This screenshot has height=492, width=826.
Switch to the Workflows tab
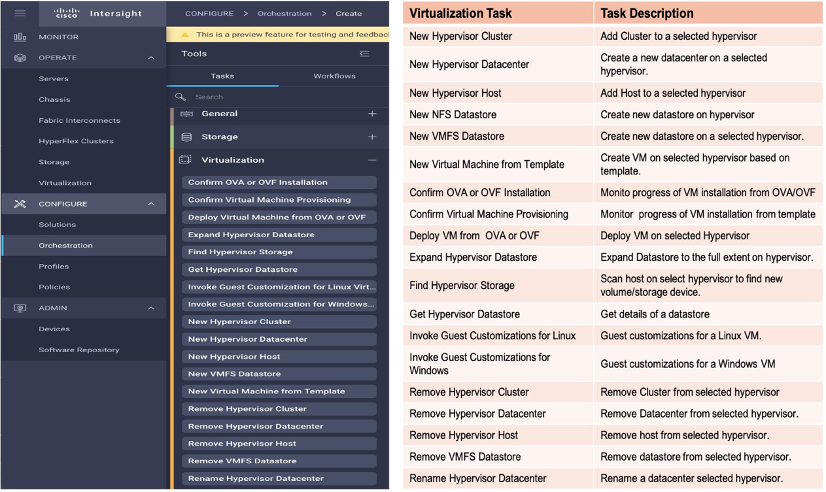click(x=335, y=76)
